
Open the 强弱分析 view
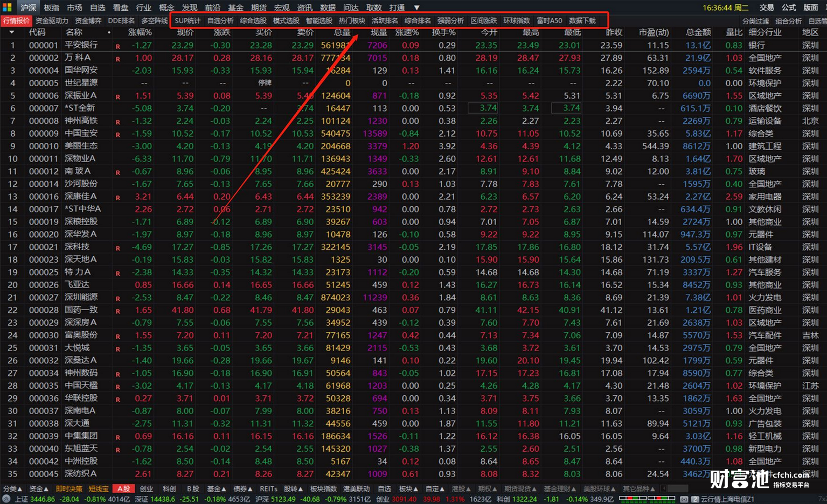[450, 20]
